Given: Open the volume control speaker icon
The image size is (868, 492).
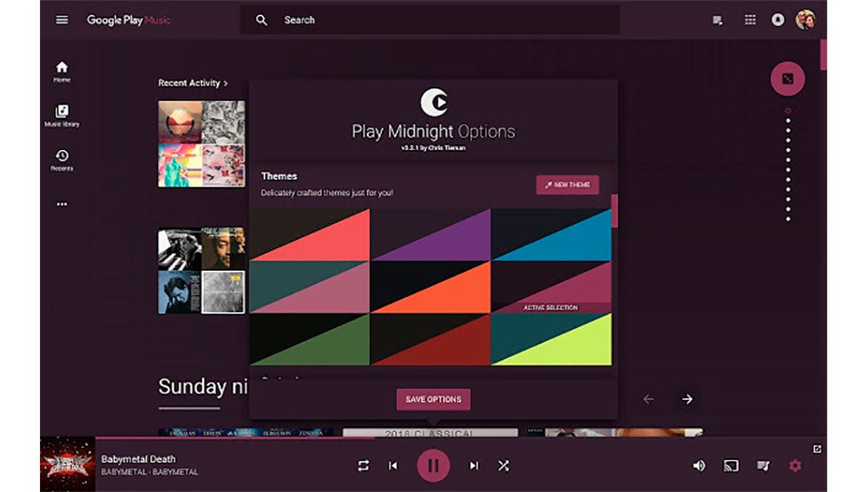Looking at the screenshot, I should pos(699,466).
